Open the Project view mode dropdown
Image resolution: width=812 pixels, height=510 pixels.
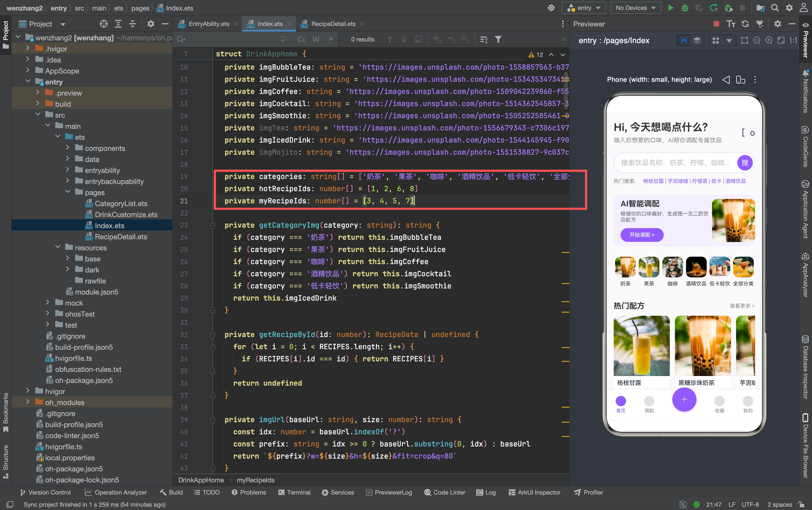click(x=63, y=24)
